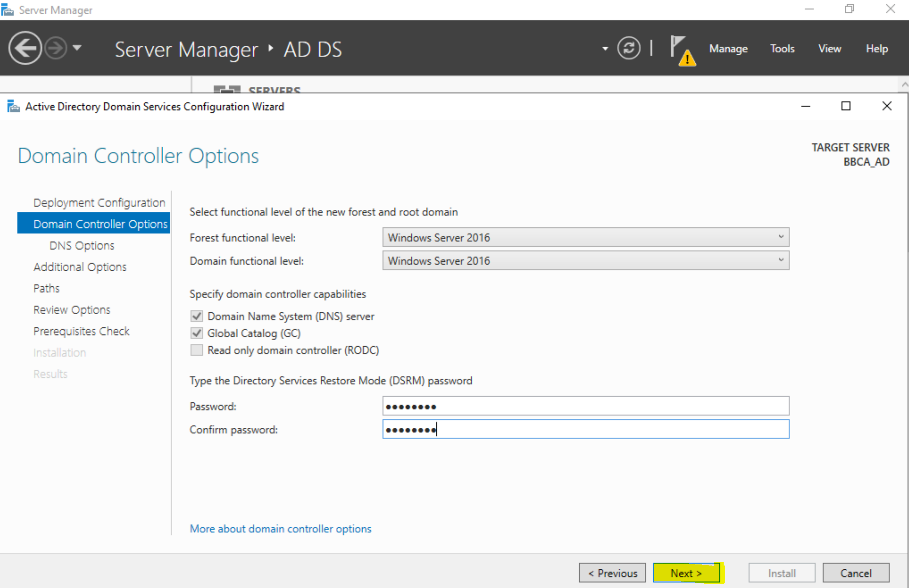Open the notifications flag with warning

(683, 50)
